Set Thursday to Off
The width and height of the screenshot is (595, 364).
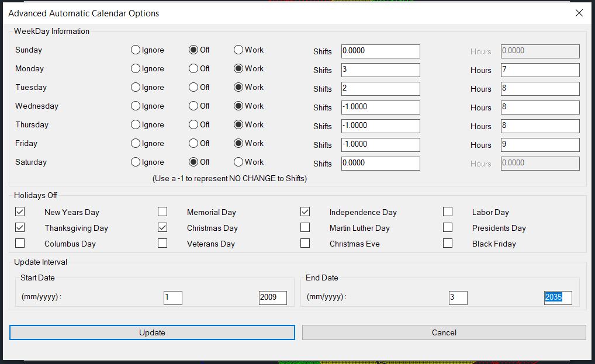pyautogui.click(x=192, y=124)
